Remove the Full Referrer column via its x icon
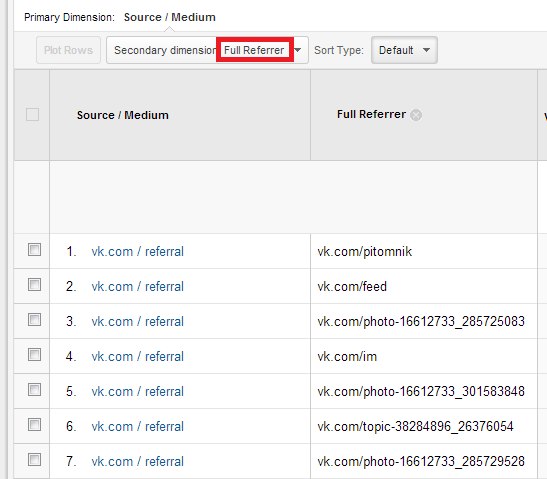Image resolution: width=547 pixels, height=479 pixels. (415, 115)
